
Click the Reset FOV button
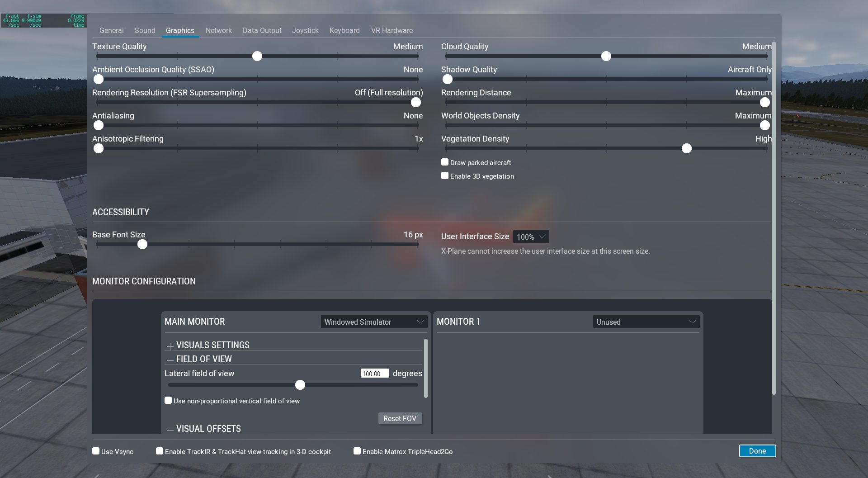tap(400, 419)
